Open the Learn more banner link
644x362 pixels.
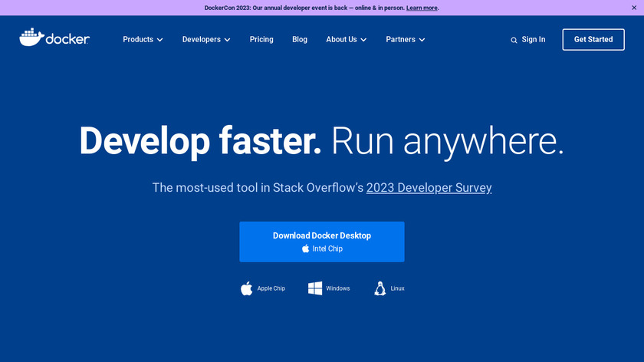click(x=422, y=8)
